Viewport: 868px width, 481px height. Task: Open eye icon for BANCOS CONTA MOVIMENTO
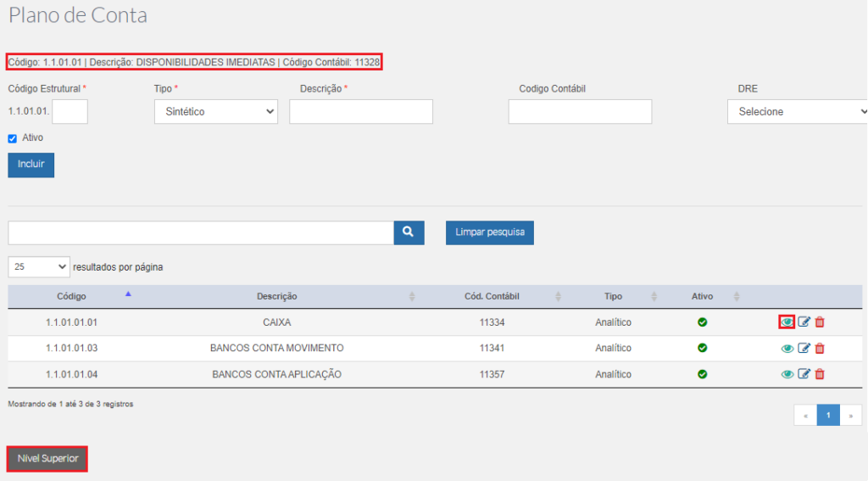tap(787, 349)
